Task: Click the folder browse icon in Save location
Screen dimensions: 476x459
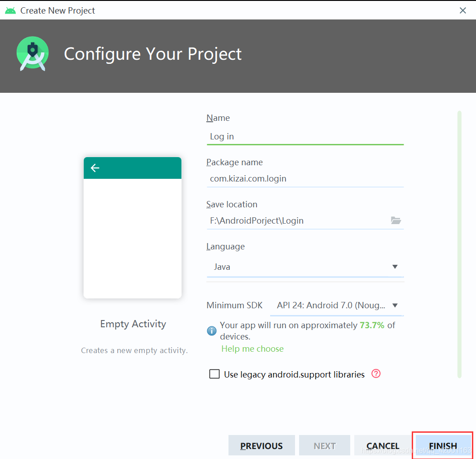Action: click(x=395, y=220)
